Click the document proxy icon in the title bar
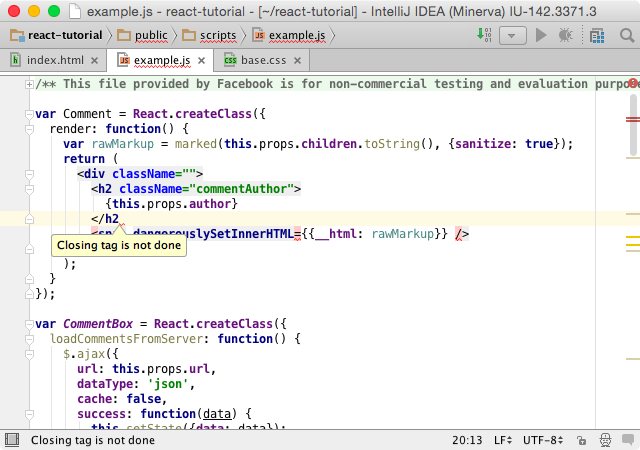Image resolution: width=640 pixels, height=450 pixels. (x=75, y=11)
